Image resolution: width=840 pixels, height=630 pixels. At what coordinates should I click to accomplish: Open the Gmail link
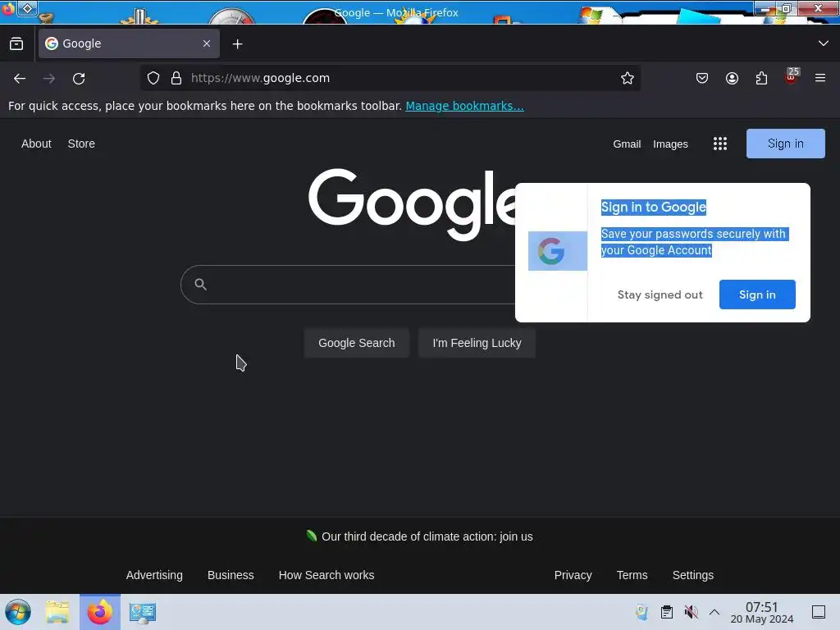coord(627,144)
